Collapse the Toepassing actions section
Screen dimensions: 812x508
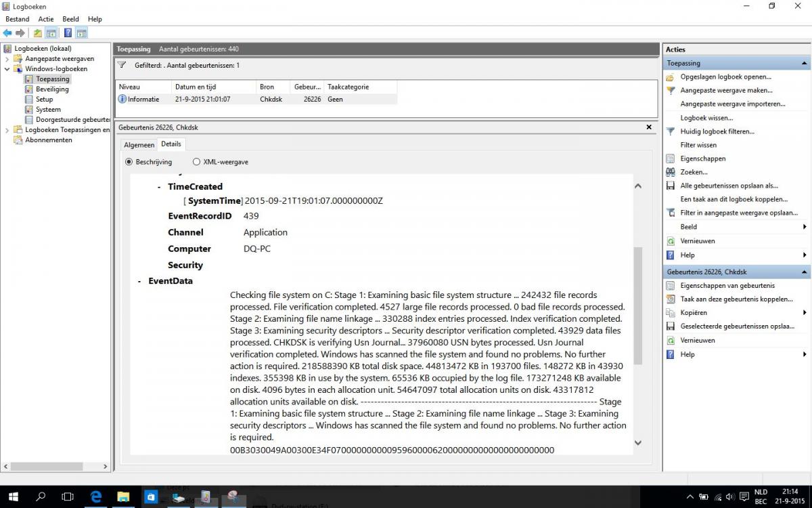[804, 63]
